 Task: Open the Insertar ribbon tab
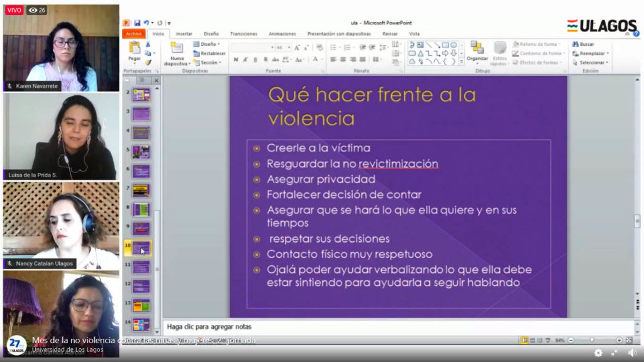(184, 34)
